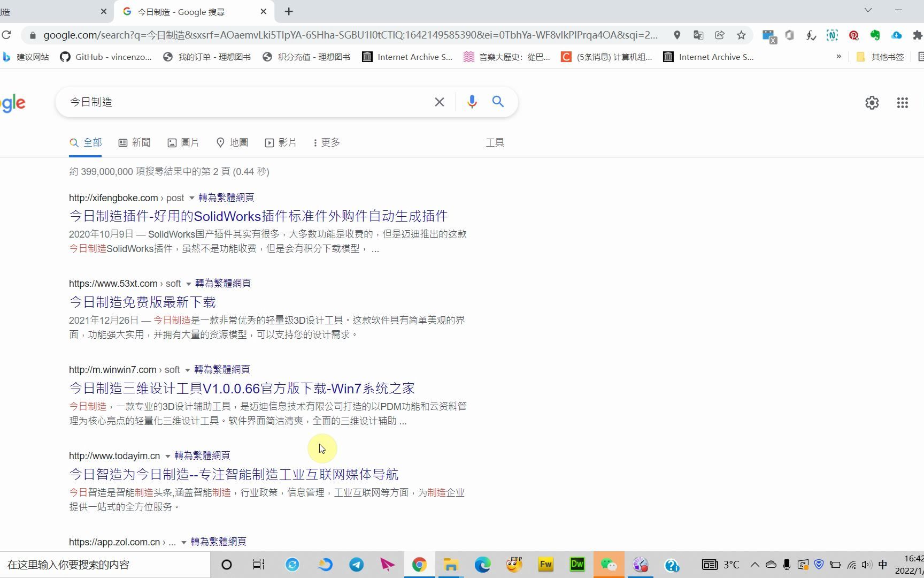Open the Extensions puzzle menu

click(x=918, y=35)
